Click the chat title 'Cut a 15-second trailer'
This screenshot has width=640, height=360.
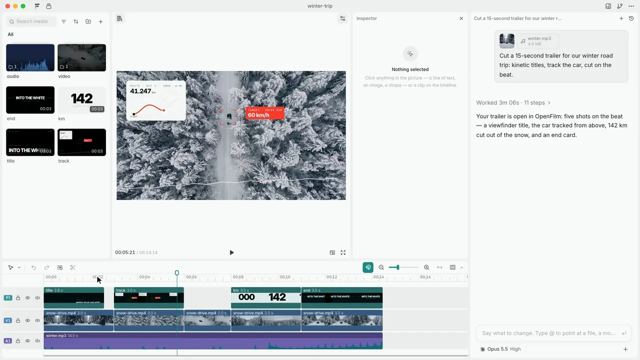coord(518,18)
